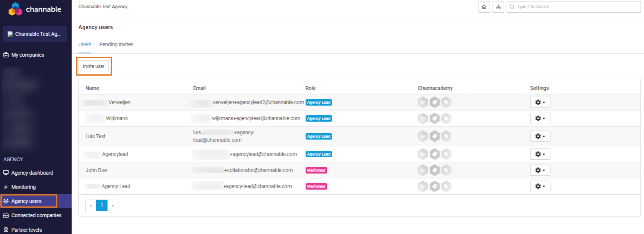The image size is (644, 234).
Task: Click Marketeer badge in last Agency Lead row
Action: [316, 186]
